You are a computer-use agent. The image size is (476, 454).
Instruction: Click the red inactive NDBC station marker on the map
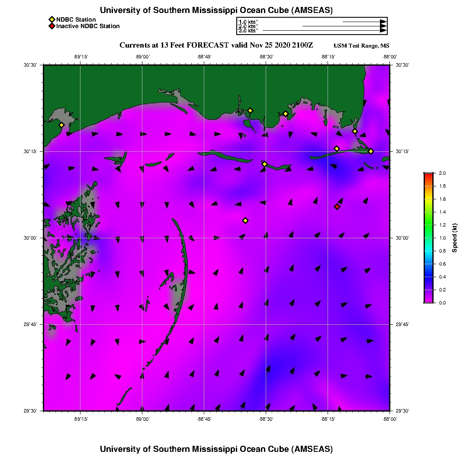coord(337,207)
